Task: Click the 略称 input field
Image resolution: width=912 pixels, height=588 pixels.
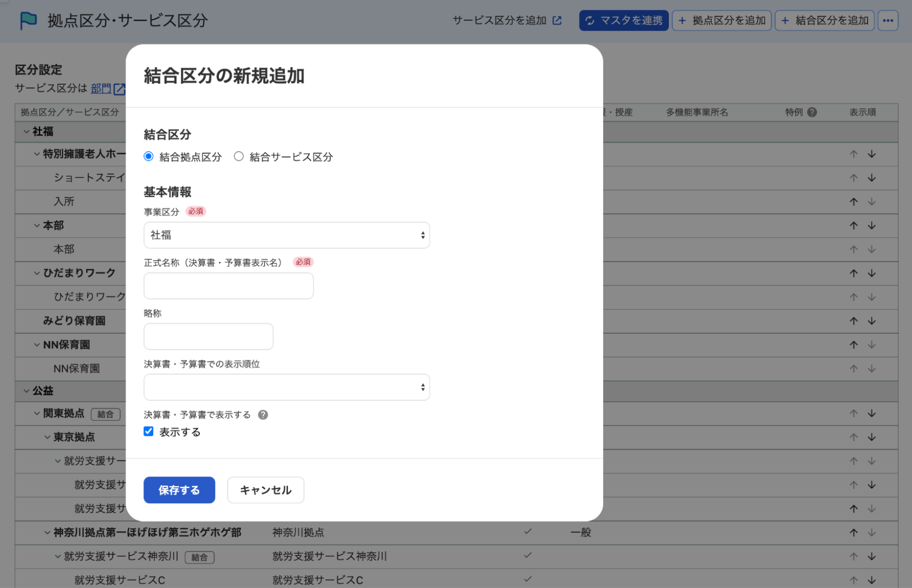Action: (x=209, y=336)
